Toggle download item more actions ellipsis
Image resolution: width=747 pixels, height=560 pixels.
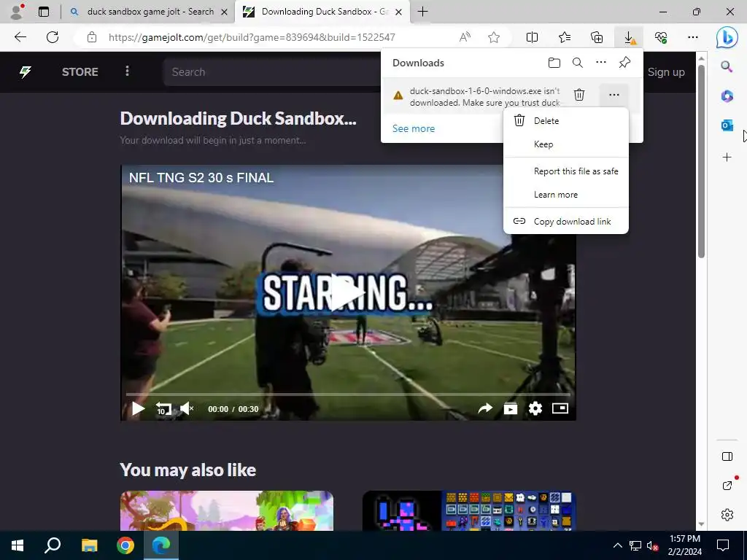tap(614, 95)
